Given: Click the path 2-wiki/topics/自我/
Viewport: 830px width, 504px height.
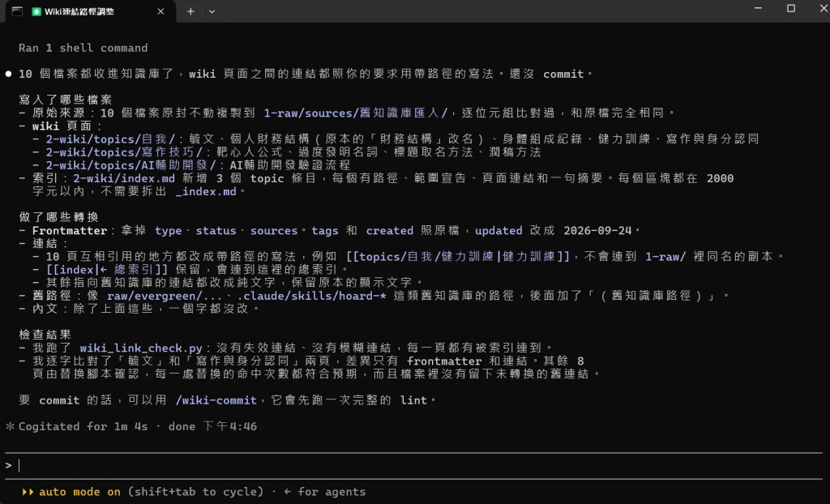Looking at the screenshot, I should [110, 139].
